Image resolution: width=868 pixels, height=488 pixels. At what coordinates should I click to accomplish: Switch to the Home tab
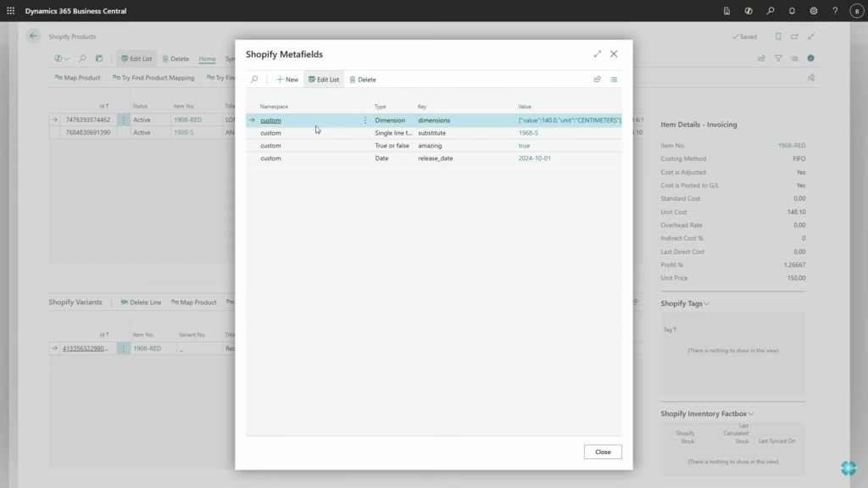[x=207, y=58]
